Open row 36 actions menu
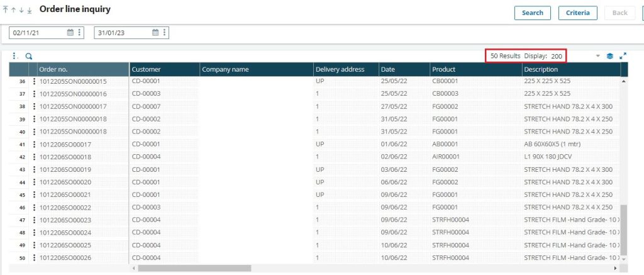644x275 pixels. coord(34,81)
